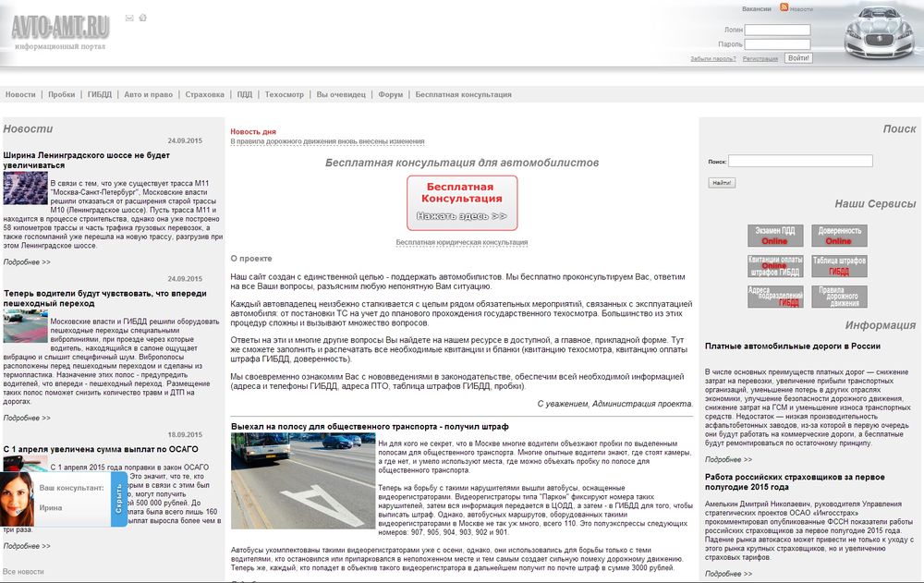Open Экзамен ПДД Online service tile
Image resolution: width=924 pixels, height=583 pixels.
(775, 236)
